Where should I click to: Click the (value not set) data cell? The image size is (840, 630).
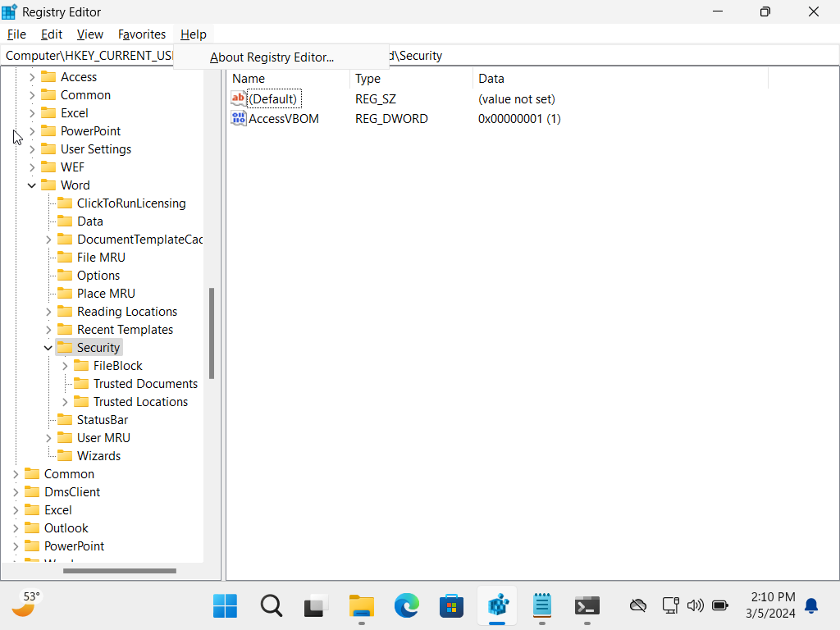[517, 99]
